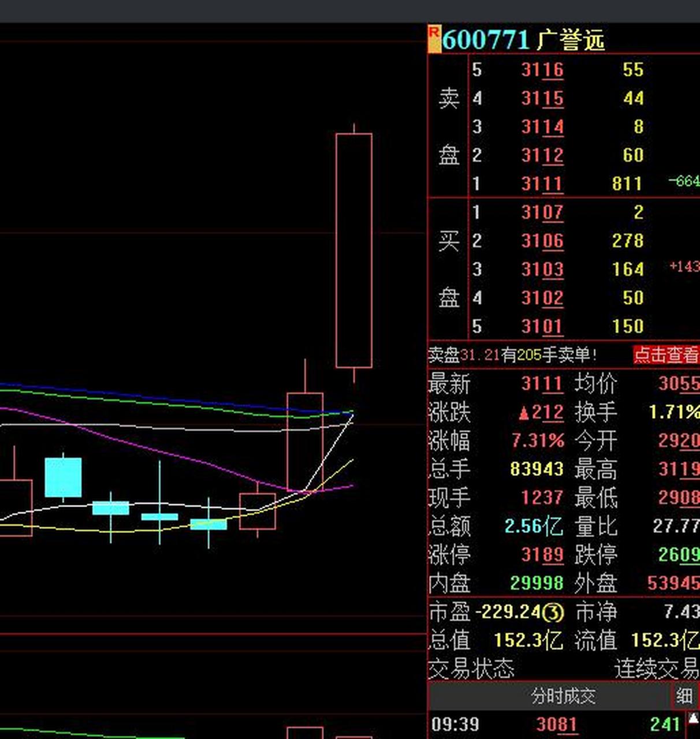This screenshot has height=739, width=700.
Task: Click the 交易状态 row label
Action: point(471,669)
